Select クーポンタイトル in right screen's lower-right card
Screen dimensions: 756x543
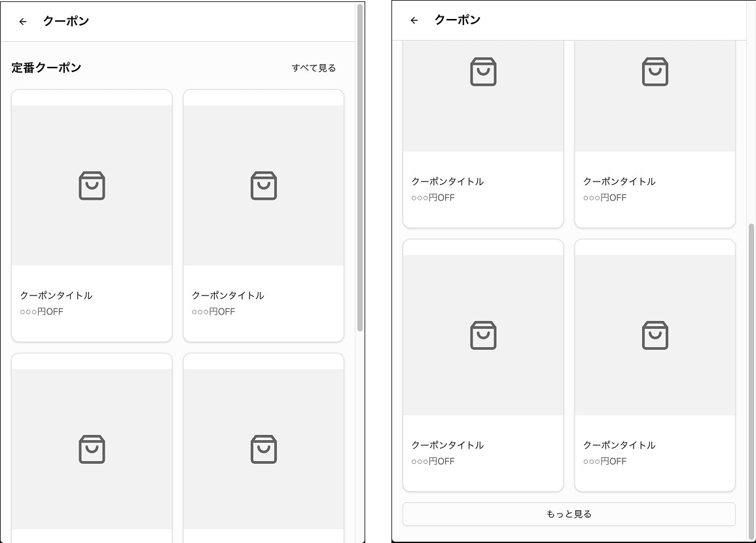click(619, 445)
